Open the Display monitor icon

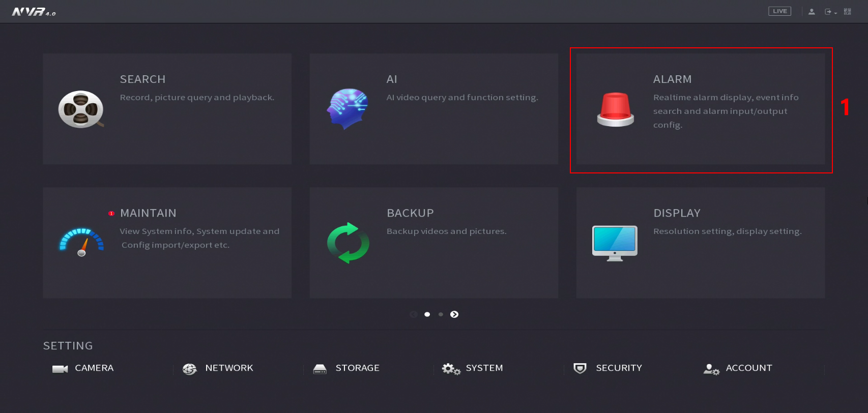(615, 243)
